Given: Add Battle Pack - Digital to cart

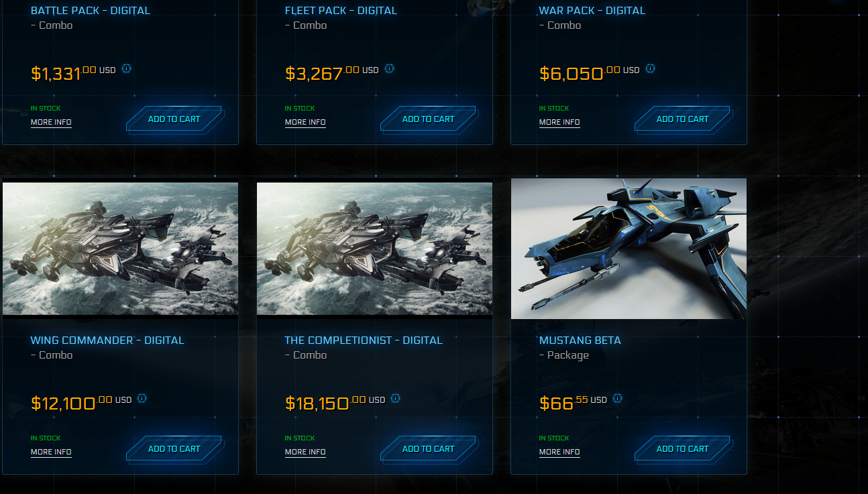Looking at the screenshot, I should (x=174, y=119).
